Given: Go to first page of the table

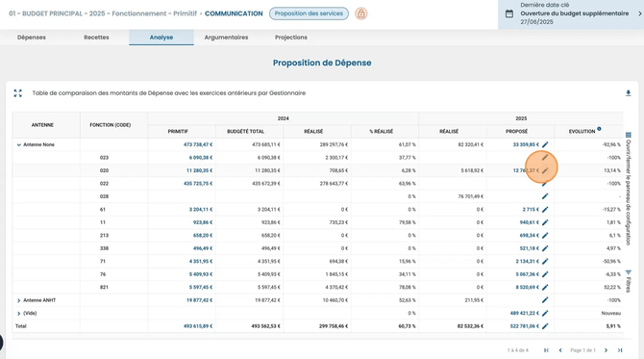Looking at the screenshot, I should 546,350.
